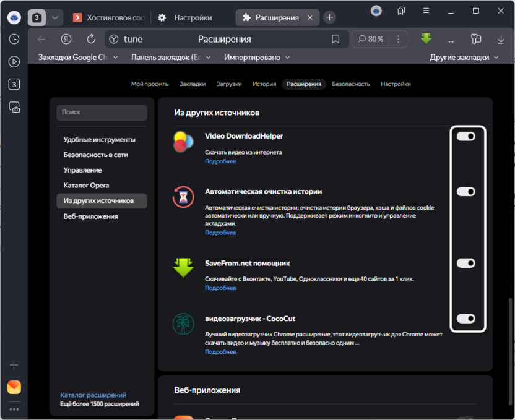This screenshot has width=515, height=420.
Task: Toggle SaveFrom.net помощник switch
Action: (x=465, y=263)
